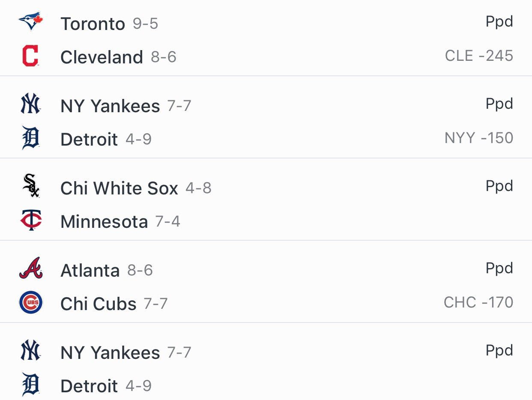Tap the White Sox logo
Image resolution: width=532 pixels, height=400 pixels.
[x=31, y=185]
